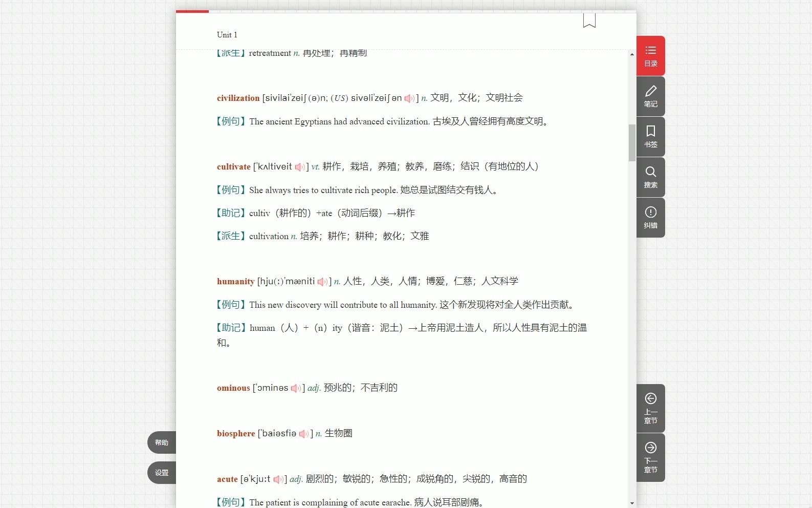Play pronunciation audio for civilization
Image resolution: width=812 pixels, height=508 pixels.
(409, 98)
